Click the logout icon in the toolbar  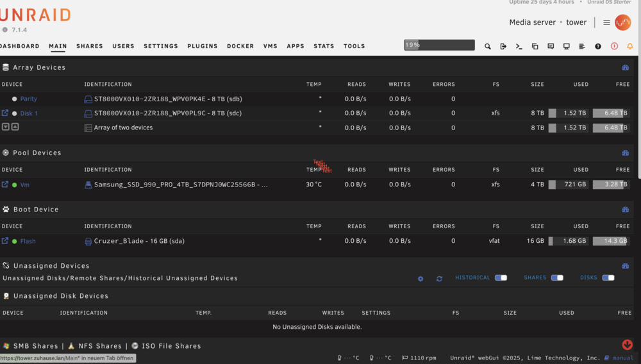503,47
